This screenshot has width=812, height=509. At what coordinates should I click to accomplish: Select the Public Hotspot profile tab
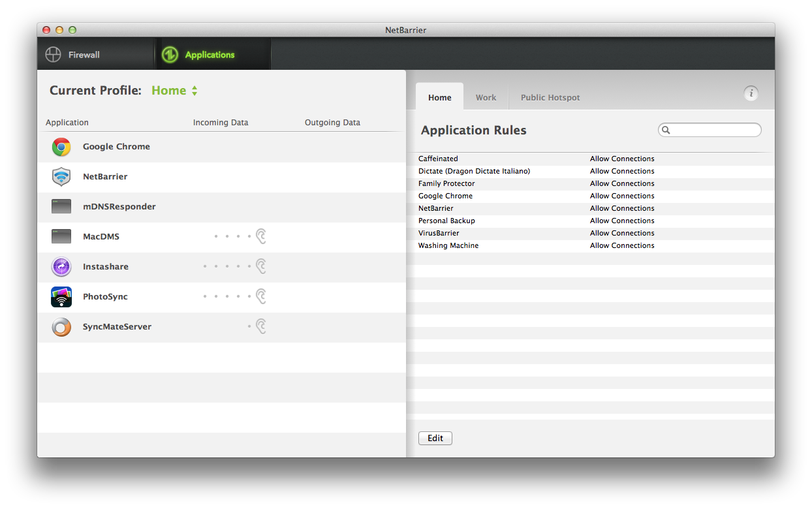coord(550,97)
